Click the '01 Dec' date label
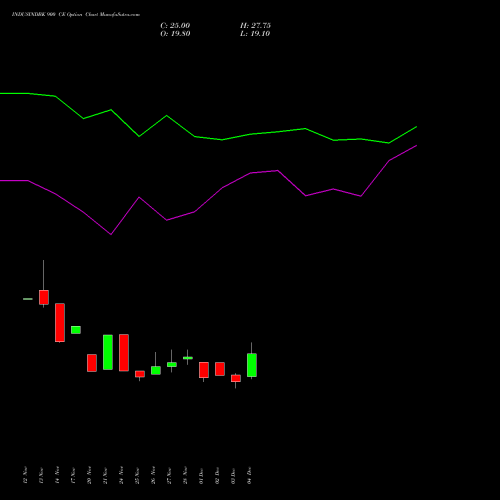500x500 pixels. pyautogui.click(x=201, y=475)
